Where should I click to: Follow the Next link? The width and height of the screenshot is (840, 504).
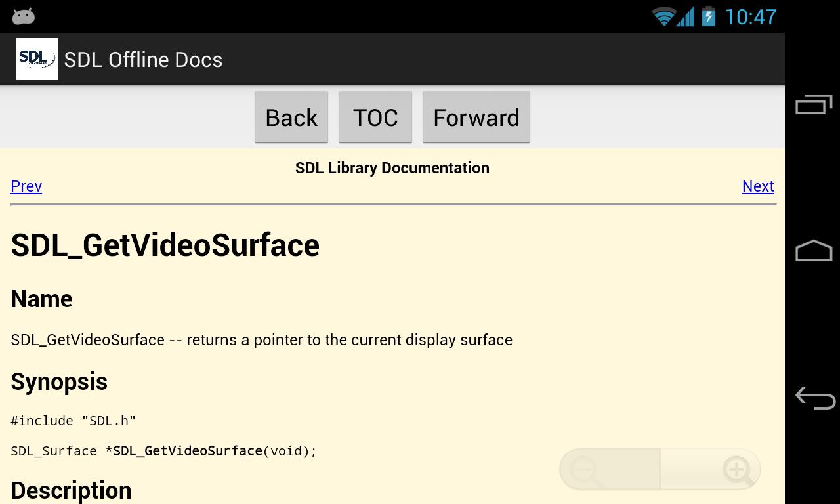(x=757, y=186)
